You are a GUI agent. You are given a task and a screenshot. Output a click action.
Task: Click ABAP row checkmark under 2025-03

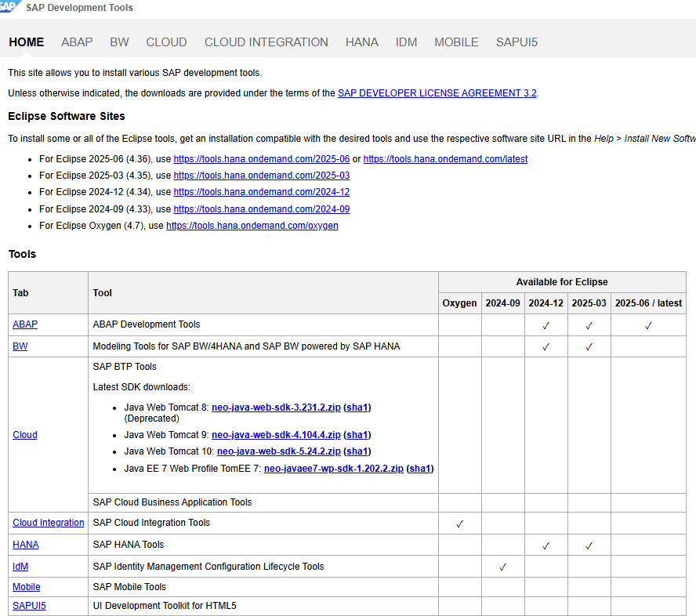pos(589,326)
